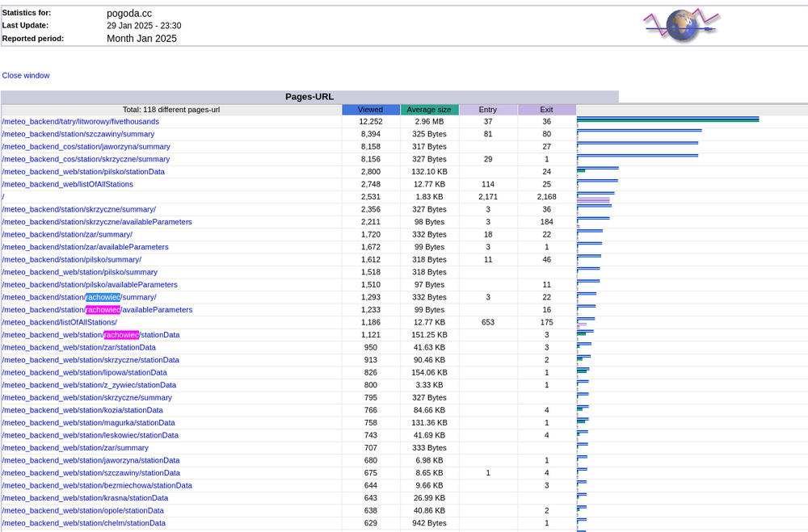This screenshot has height=532, width=808.
Task: Click the Average size column header
Action: (x=429, y=110)
